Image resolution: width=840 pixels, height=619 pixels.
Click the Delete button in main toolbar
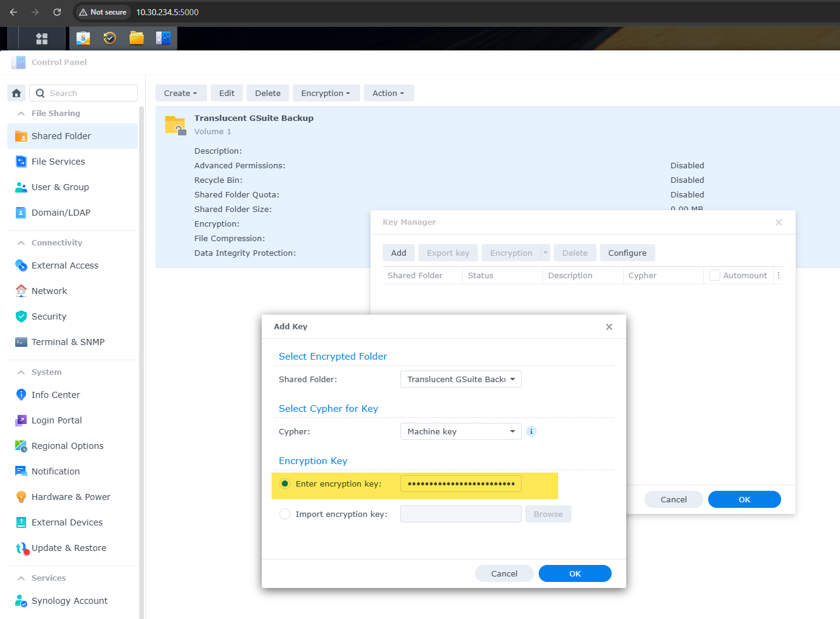tap(268, 93)
